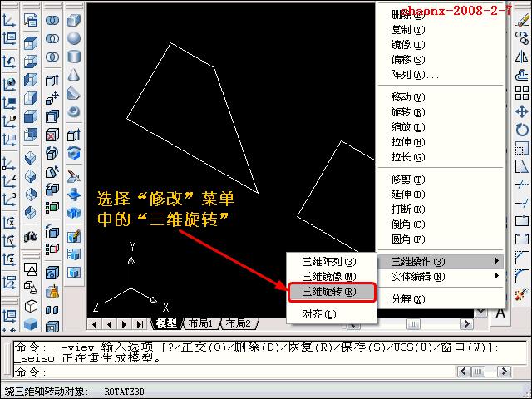Choose 圆角(F) from the Modify menu

(x=441, y=239)
